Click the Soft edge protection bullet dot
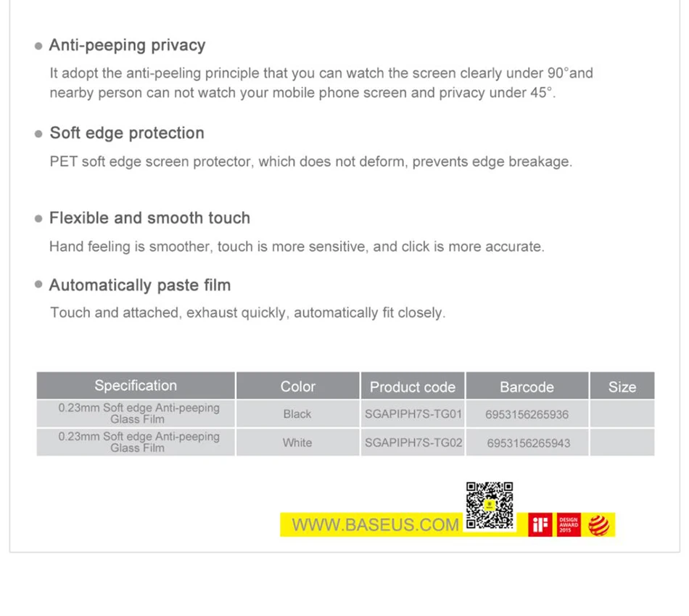 coord(39,134)
